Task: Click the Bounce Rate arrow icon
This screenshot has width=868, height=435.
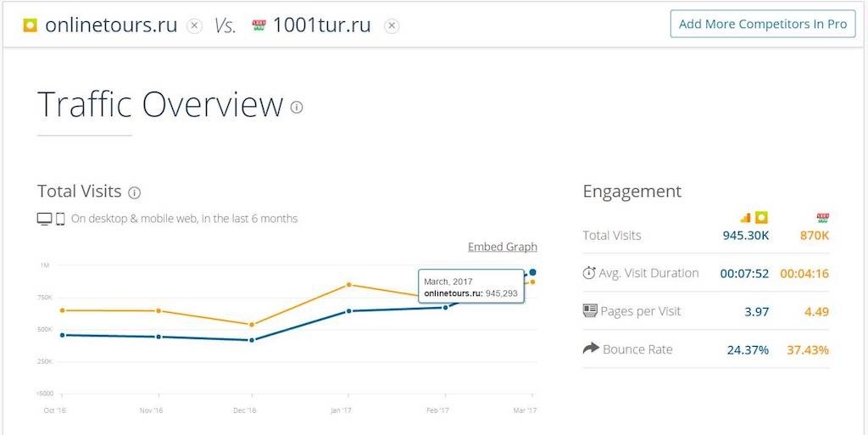Action: (591, 349)
